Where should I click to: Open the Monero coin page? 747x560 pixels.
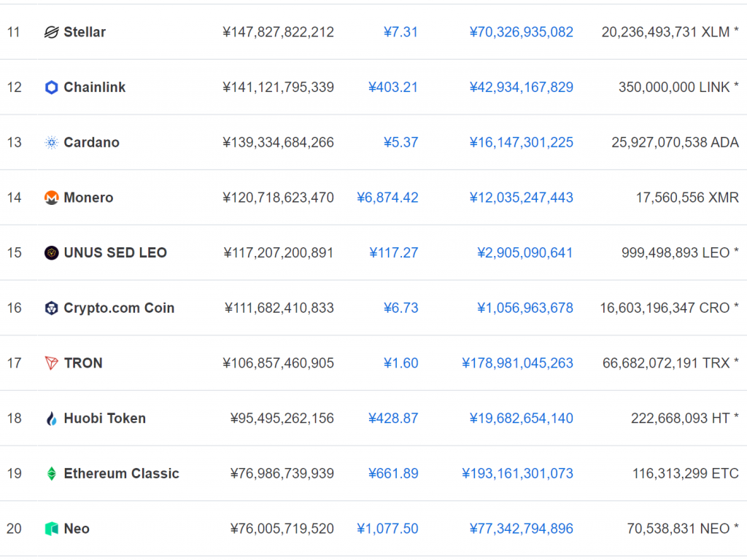click(x=88, y=198)
